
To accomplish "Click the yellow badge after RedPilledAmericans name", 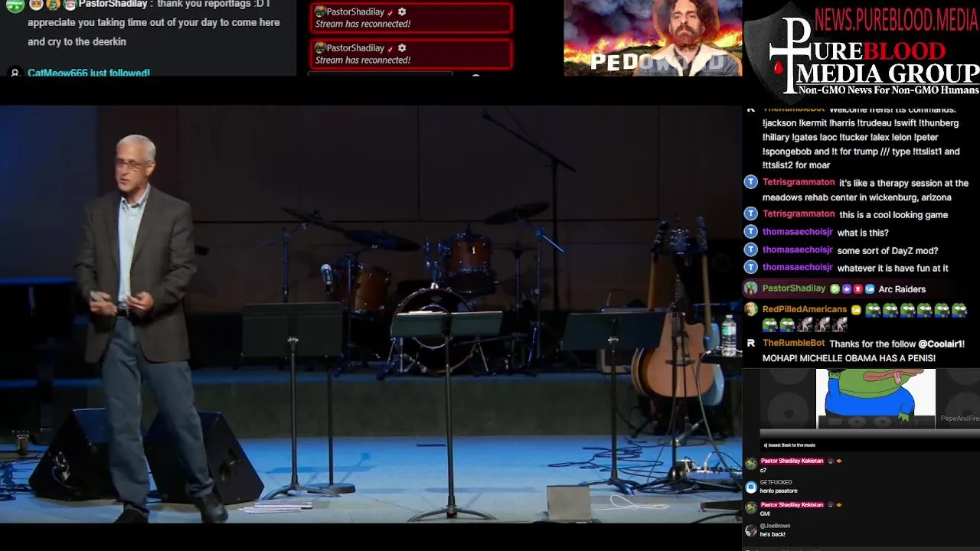I will (x=856, y=310).
